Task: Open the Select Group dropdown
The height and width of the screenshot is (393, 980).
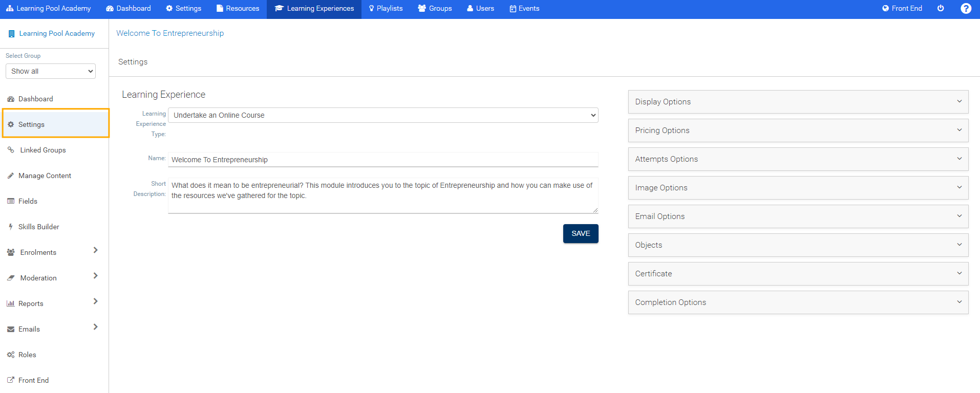Action: [51, 71]
